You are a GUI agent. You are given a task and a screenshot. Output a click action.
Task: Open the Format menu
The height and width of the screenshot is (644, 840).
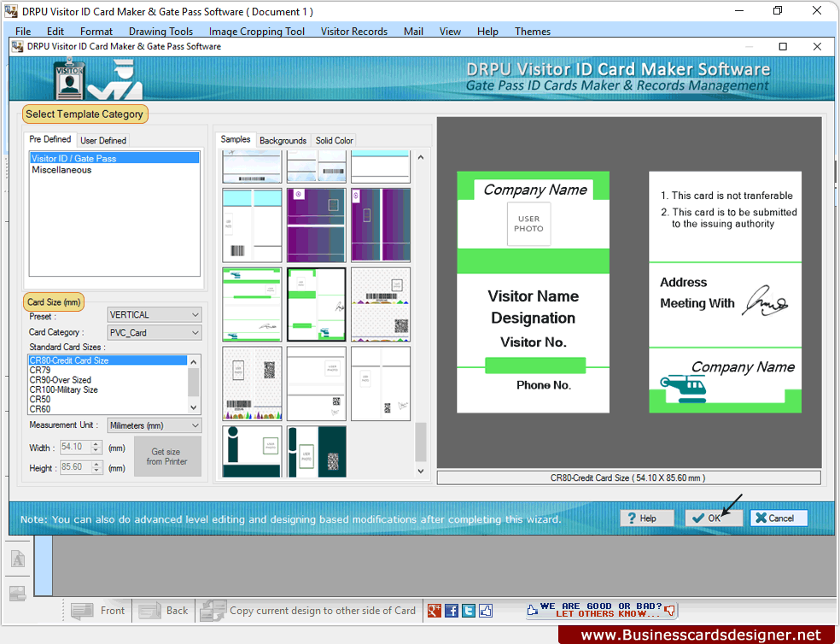(x=96, y=31)
